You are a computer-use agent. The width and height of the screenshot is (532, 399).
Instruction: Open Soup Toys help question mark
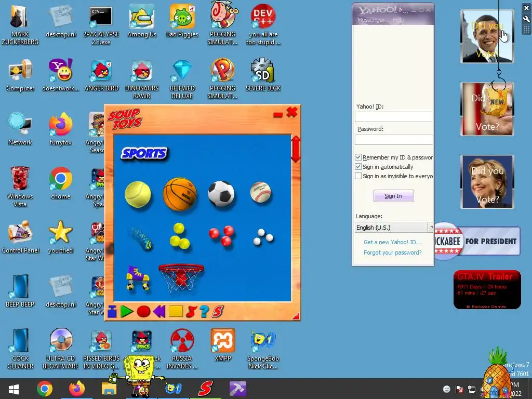(204, 312)
